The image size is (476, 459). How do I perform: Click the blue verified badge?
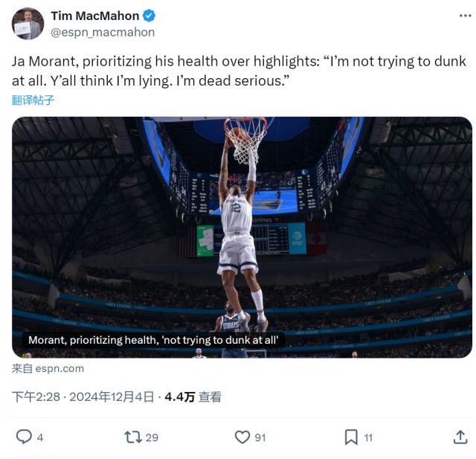pos(149,16)
